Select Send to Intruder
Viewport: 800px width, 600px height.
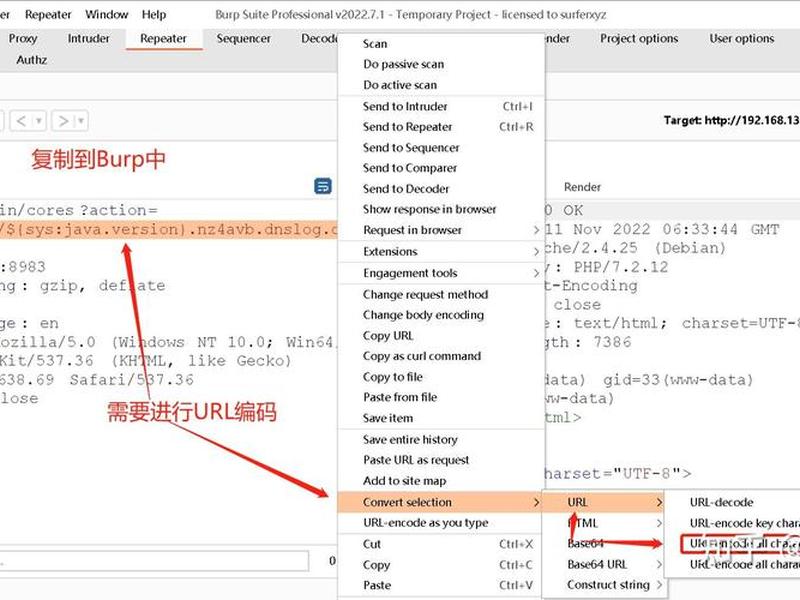[441, 106]
